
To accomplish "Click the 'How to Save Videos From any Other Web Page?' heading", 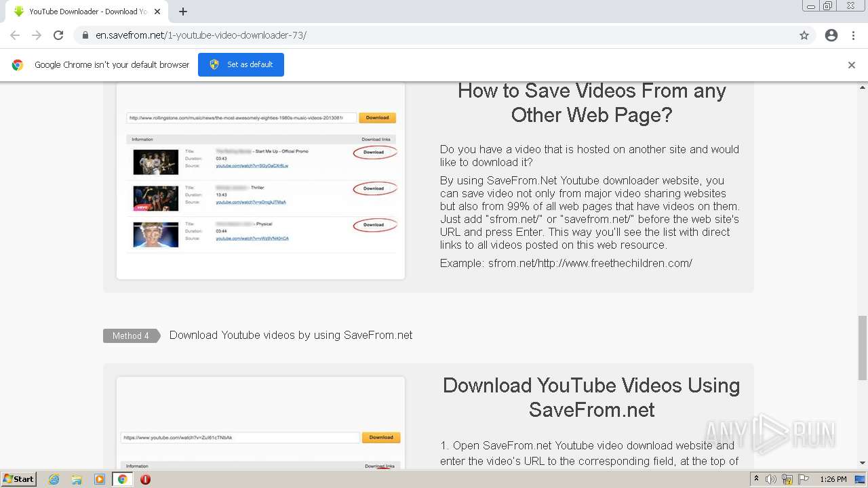I will (x=592, y=102).
